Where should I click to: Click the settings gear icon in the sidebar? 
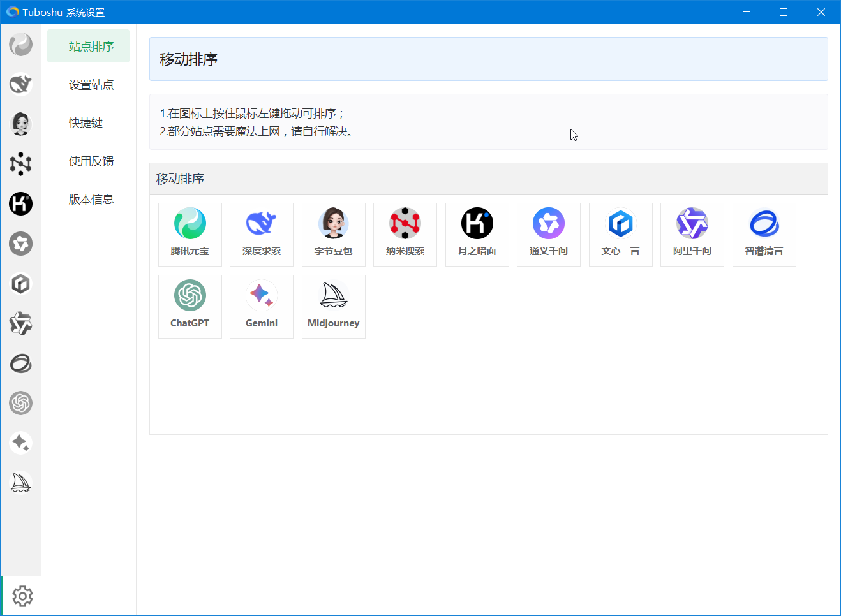[22, 596]
